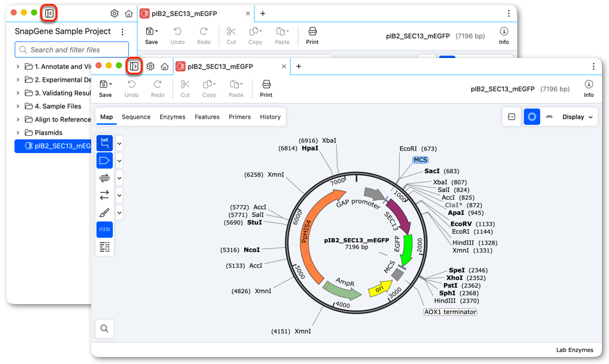Click Print in the back window toolbar
The image size is (609, 364).
tap(312, 36)
